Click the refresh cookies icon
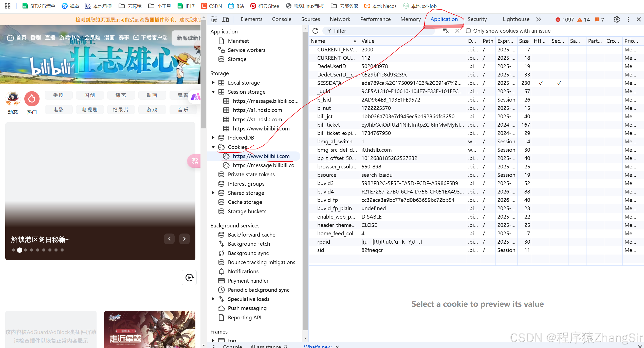The width and height of the screenshot is (644, 348). tap(315, 31)
